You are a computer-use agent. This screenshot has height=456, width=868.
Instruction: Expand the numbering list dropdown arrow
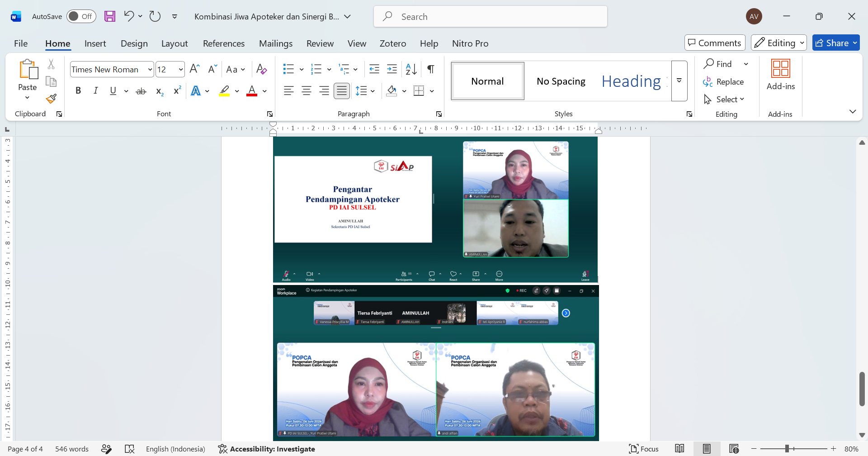(x=329, y=69)
